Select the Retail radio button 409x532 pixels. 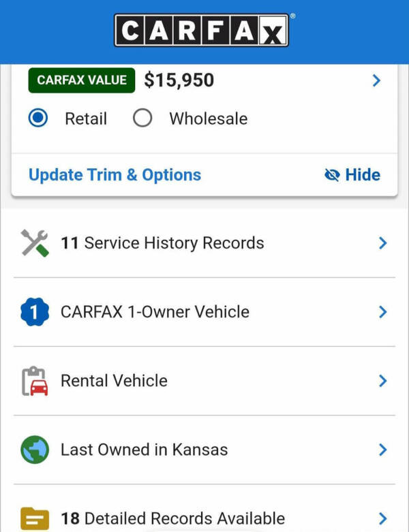point(38,118)
